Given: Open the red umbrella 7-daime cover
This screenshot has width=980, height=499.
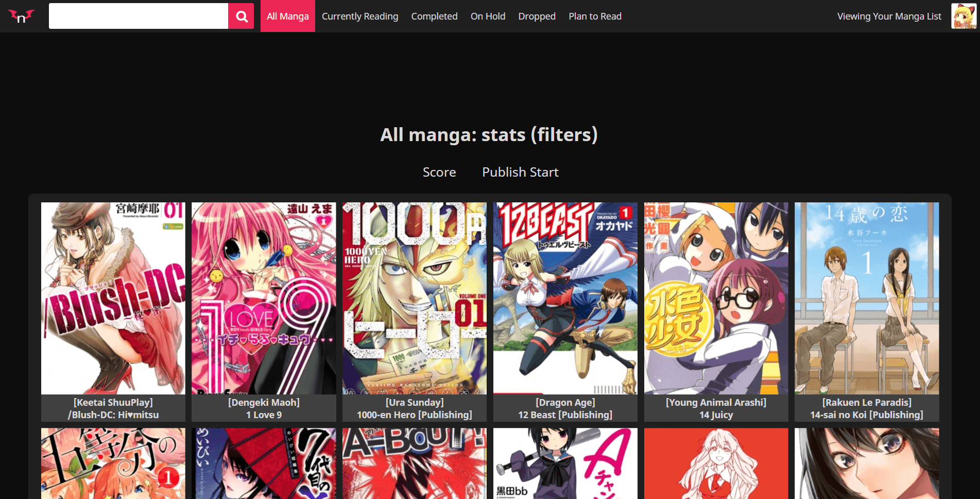Looking at the screenshot, I should [264, 463].
